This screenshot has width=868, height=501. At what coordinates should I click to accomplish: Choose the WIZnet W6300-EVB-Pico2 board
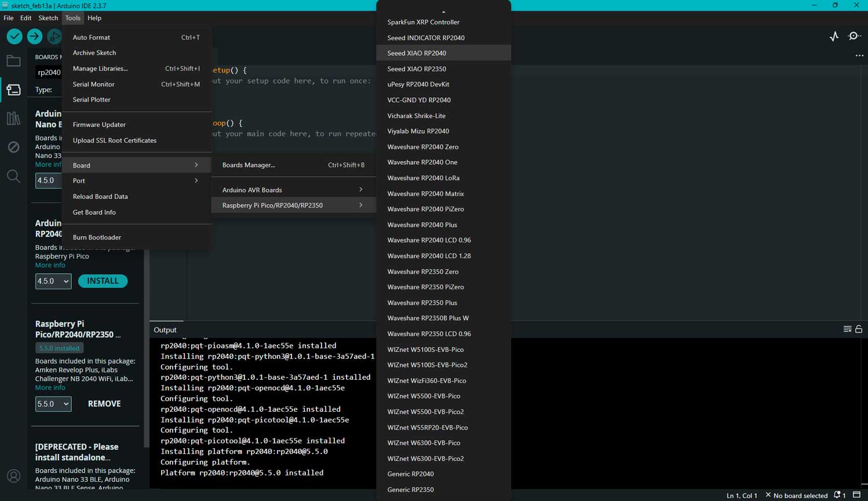[x=444, y=459]
